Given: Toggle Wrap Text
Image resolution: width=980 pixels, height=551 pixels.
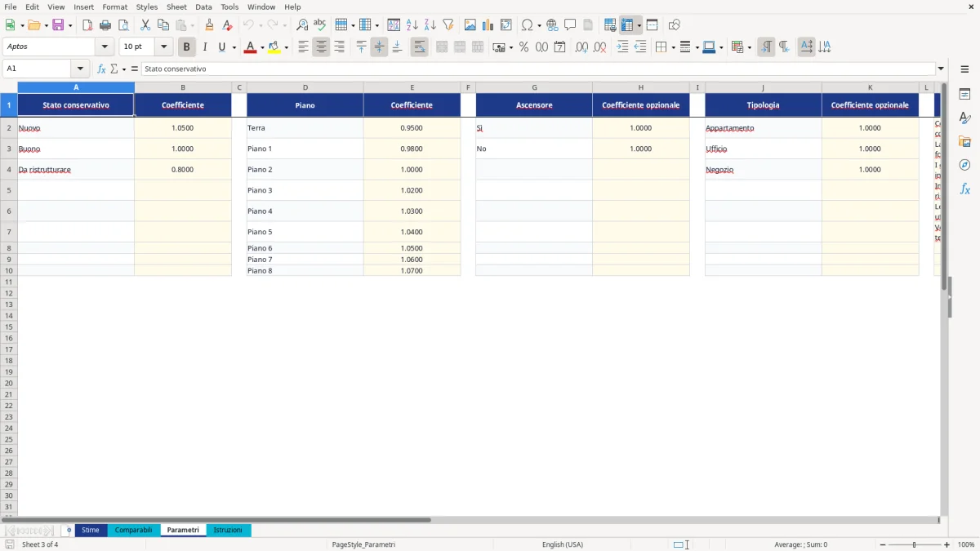Looking at the screenshot, I should click(x=419, y=47).
